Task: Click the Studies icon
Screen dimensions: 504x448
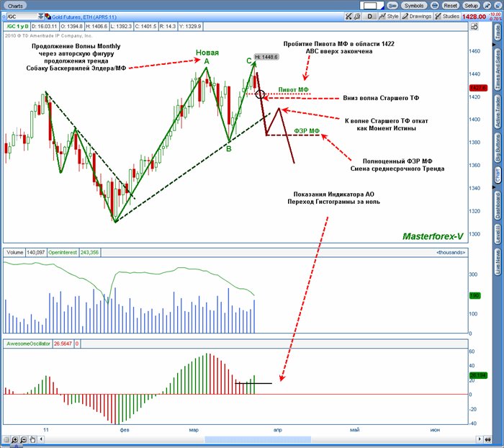Action: [438, 17]
